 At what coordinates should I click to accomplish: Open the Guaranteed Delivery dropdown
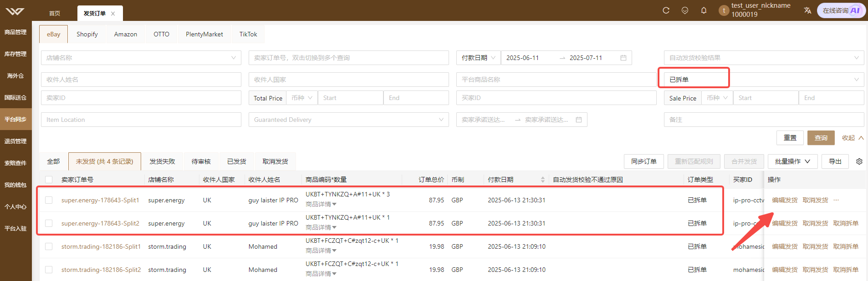pos(348,120)
